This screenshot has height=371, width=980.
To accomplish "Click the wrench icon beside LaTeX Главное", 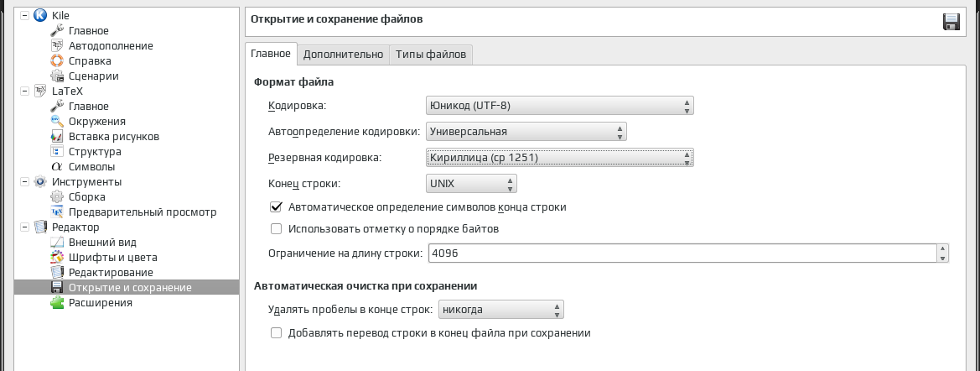I will point(57,107).
